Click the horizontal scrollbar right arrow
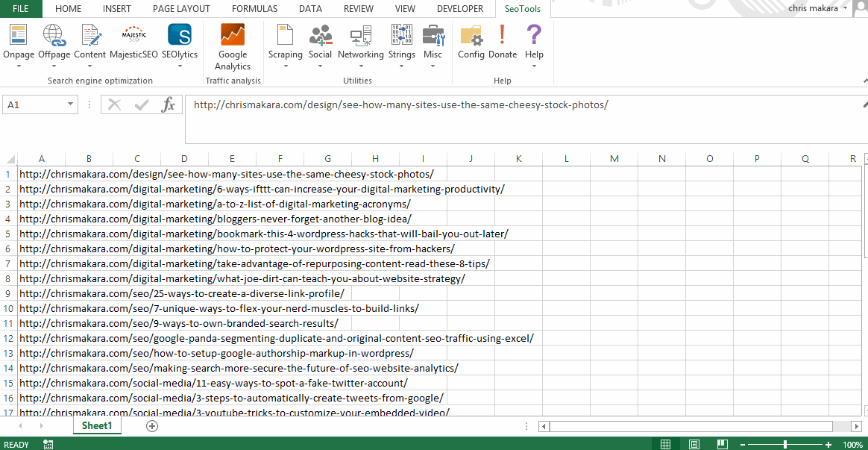The width and height of the screenshot is (868, 450). tap(856, 426)
